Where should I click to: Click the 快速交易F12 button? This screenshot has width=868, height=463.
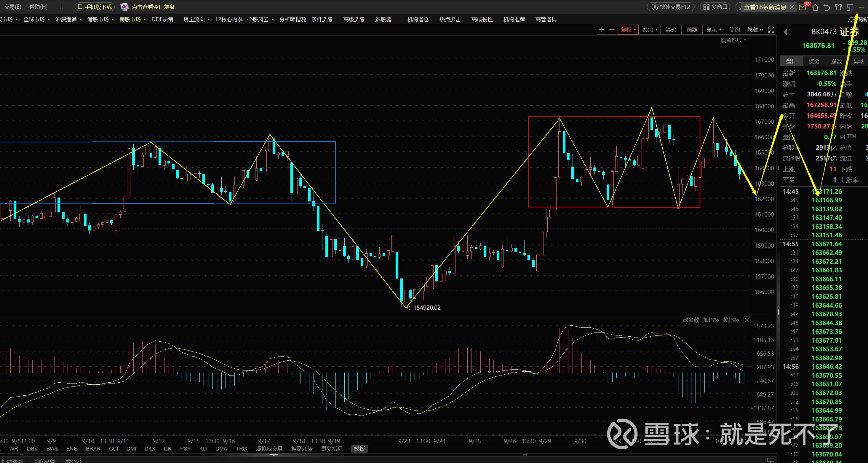pyautogui.click(x=671, y=7)
